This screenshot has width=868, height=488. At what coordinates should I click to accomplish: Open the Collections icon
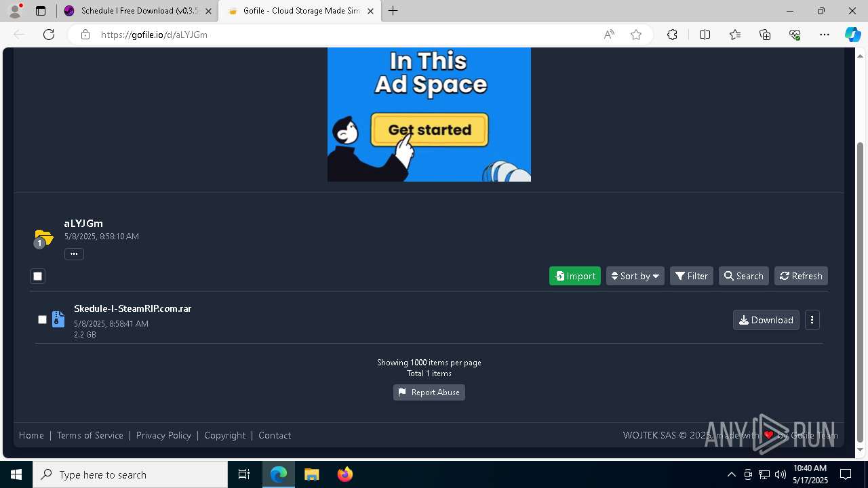click(765, 35)
